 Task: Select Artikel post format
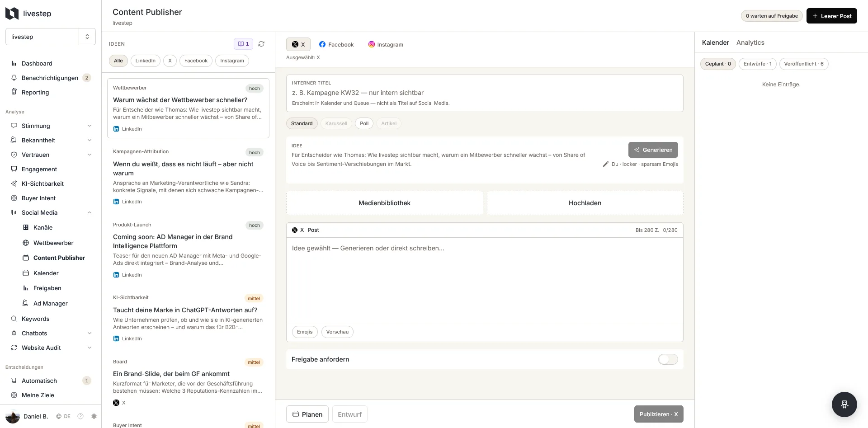(x=389, y=123)
